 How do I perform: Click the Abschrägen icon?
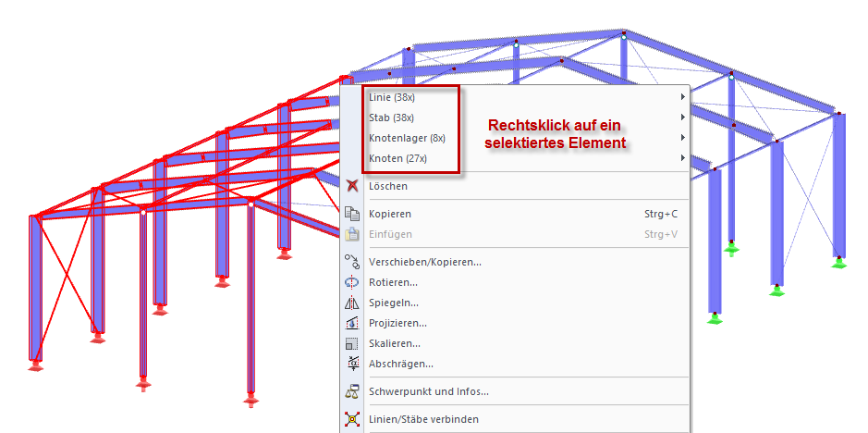[x=352, y=364]
